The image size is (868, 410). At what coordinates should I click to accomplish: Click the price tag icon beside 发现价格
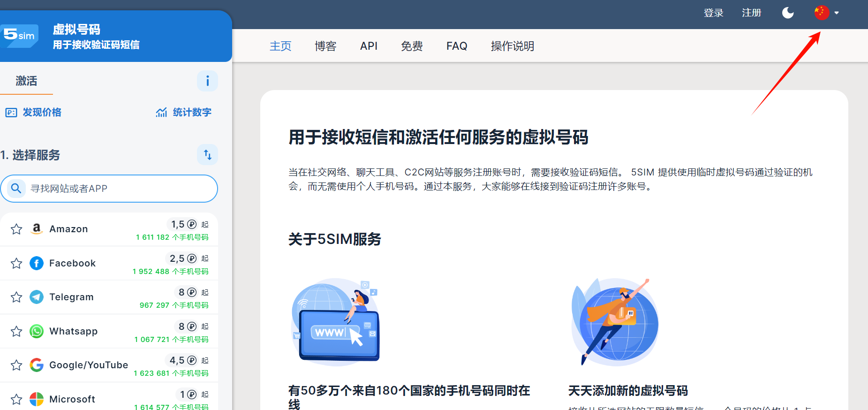[x=11, y=113]
